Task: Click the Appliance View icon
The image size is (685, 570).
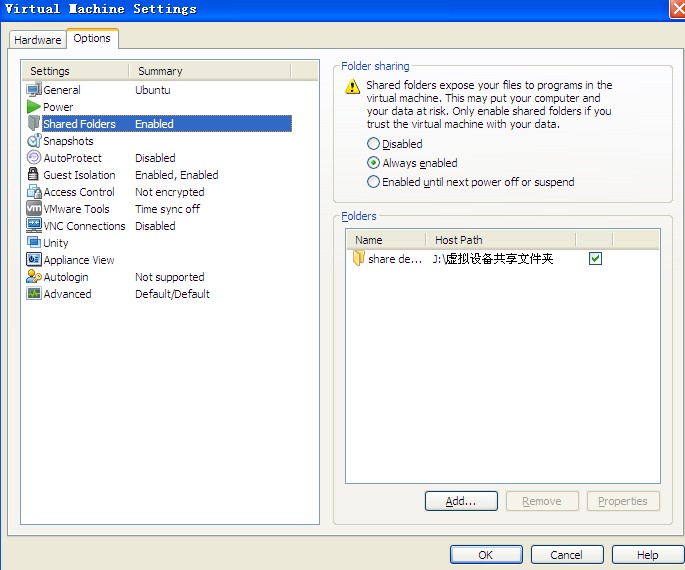Action: coord(34,259)
